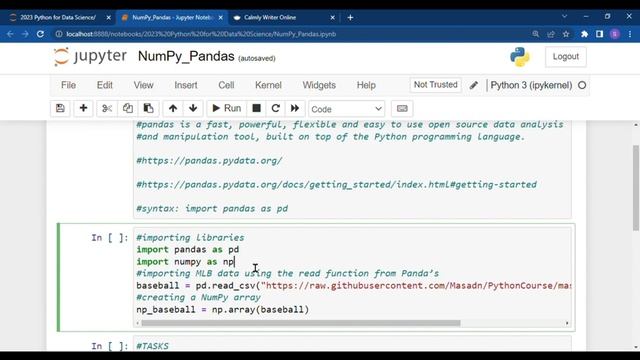Click the '#importing libraries' comment
This screenshot has width=640, height=360.
190,238
